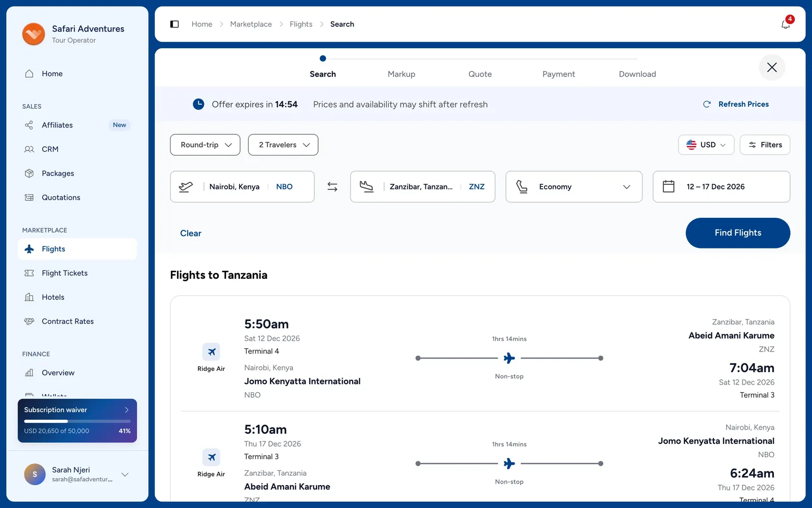Expand the Subscription waiver card arrow

127,410
